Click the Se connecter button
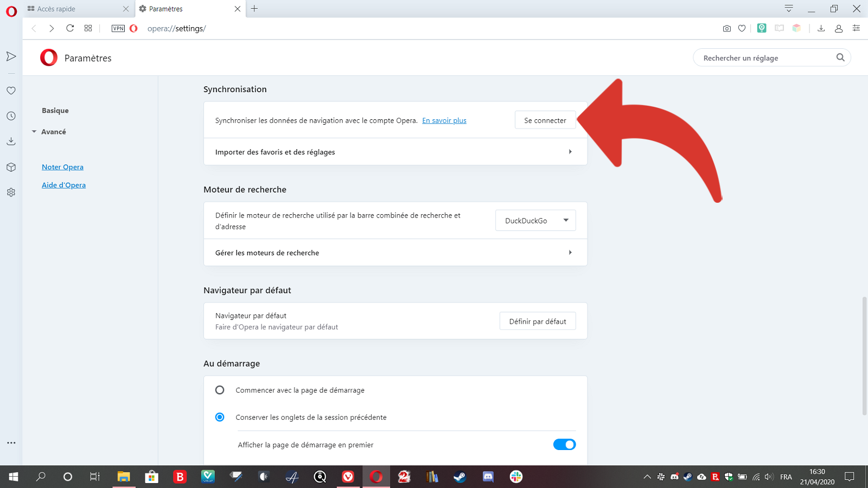 tap(545, 120)
